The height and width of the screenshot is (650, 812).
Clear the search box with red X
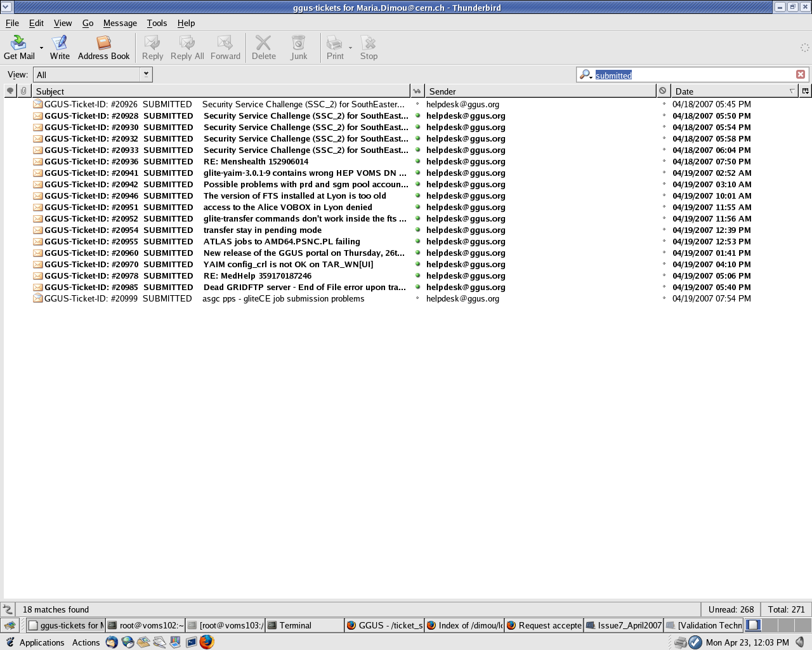point(801,74)
